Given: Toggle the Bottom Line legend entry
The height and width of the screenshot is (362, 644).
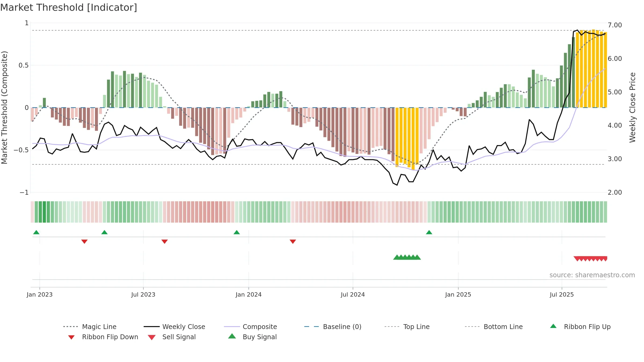Looking at the screenshot, I should tap(494, 327).
